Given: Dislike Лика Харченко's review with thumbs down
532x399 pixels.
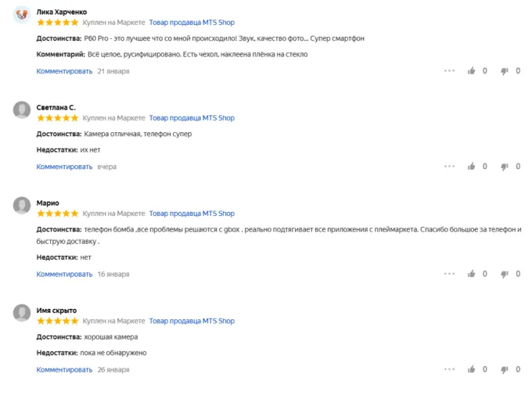Looking at the screenshot, I should pos(505,71).
